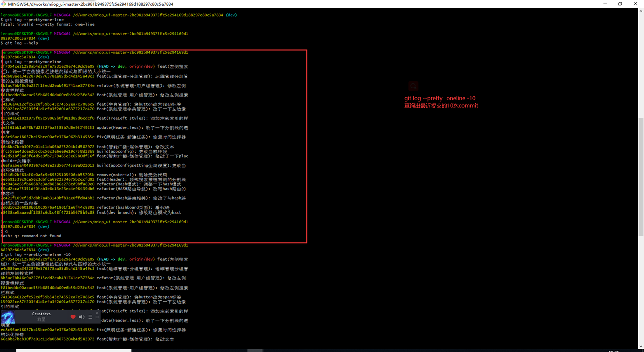Mute music using the speaker icon
The width and height of the screenshot is (644, 352).
[x=82, y=317]
